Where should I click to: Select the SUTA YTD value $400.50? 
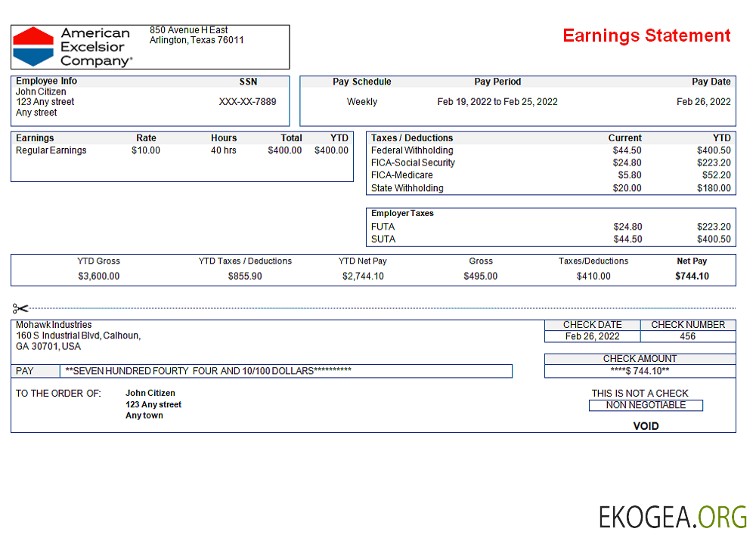714,240
